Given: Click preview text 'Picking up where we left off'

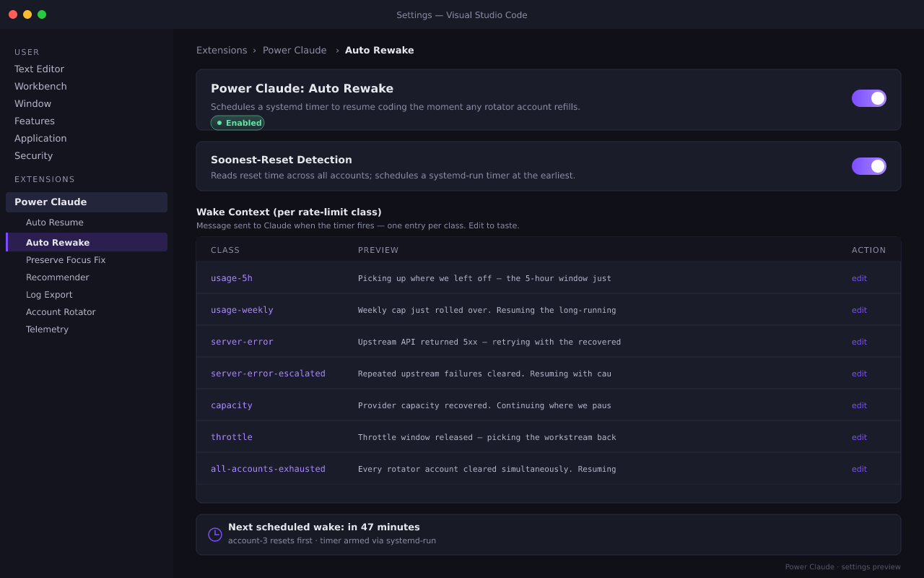Looking at the screenshot, I should (484, 278).
